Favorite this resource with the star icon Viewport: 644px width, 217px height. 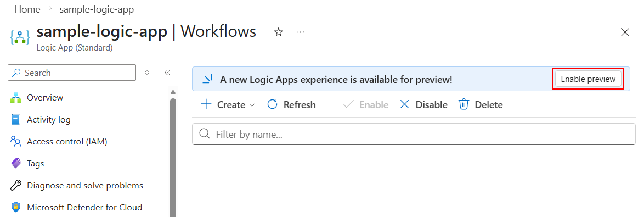279,32
